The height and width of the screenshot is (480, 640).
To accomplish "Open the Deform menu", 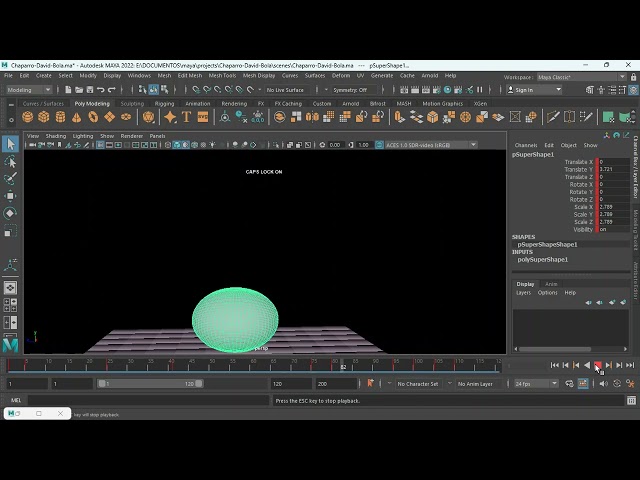I will click(341, 76).
